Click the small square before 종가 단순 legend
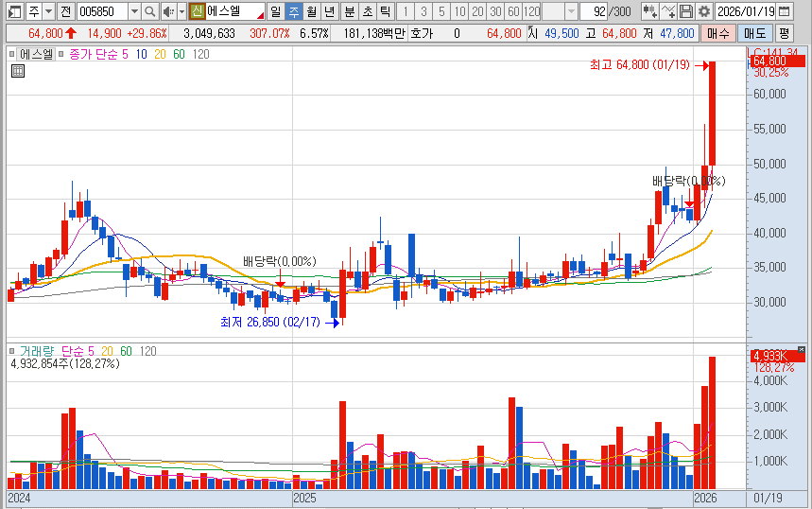The image size is (812, 509). point(61,54)
